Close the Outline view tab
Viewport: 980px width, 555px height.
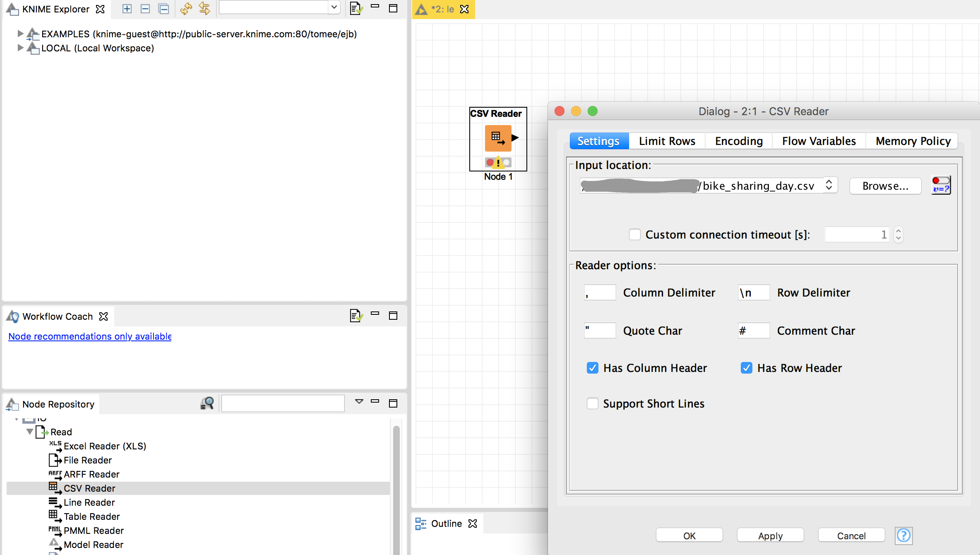pyautogui.click(x=473, y=524)
